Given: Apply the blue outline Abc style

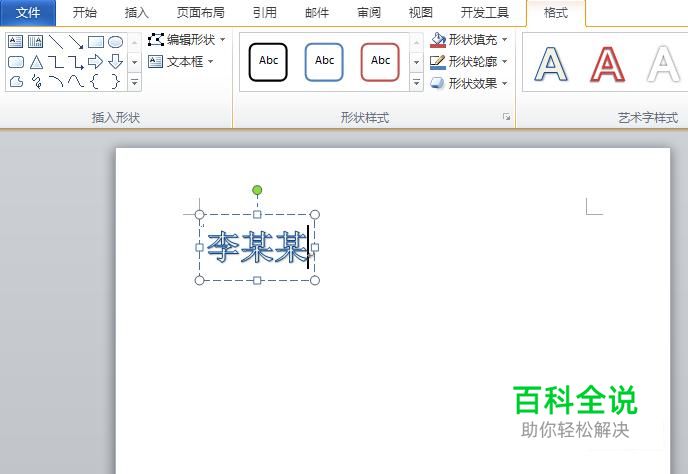Looking at the screenshot, I should pyautogui.click(x=324, y=62).
